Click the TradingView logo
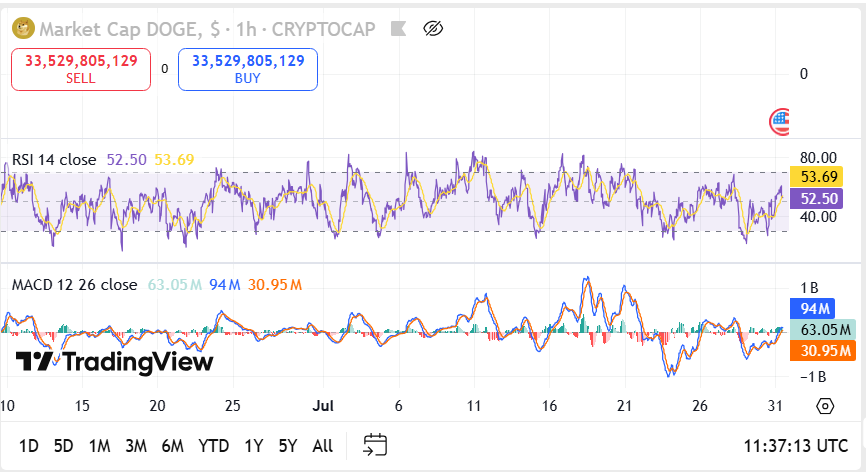This screenshot has height=472, width=866. click(x=114, y=362)
